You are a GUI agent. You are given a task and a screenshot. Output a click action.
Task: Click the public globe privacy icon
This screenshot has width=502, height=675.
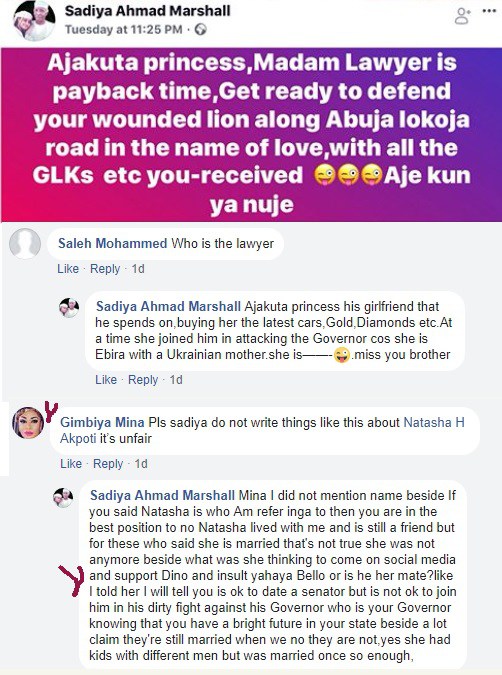201,29
